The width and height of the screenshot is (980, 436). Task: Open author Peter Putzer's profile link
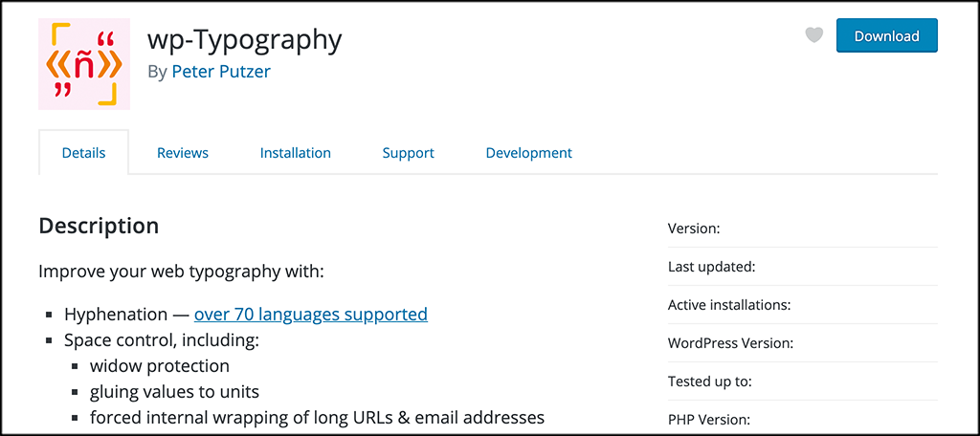pyautogui.click(x=221, y=72)
